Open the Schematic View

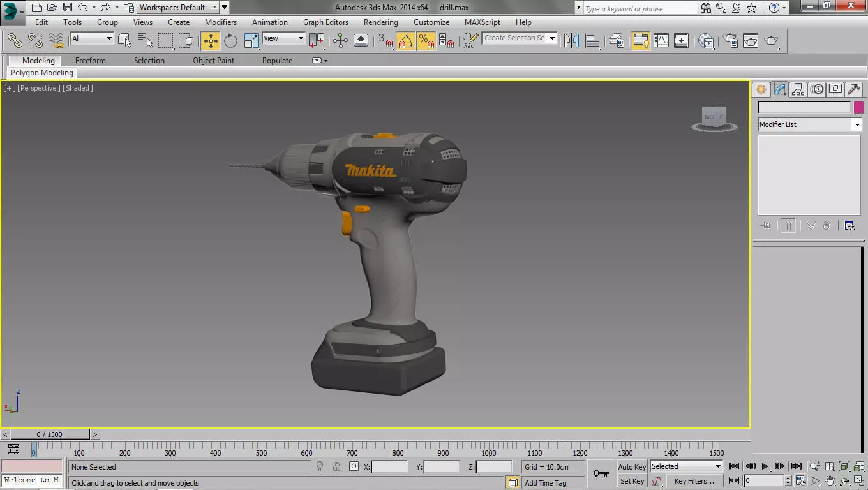682,41
